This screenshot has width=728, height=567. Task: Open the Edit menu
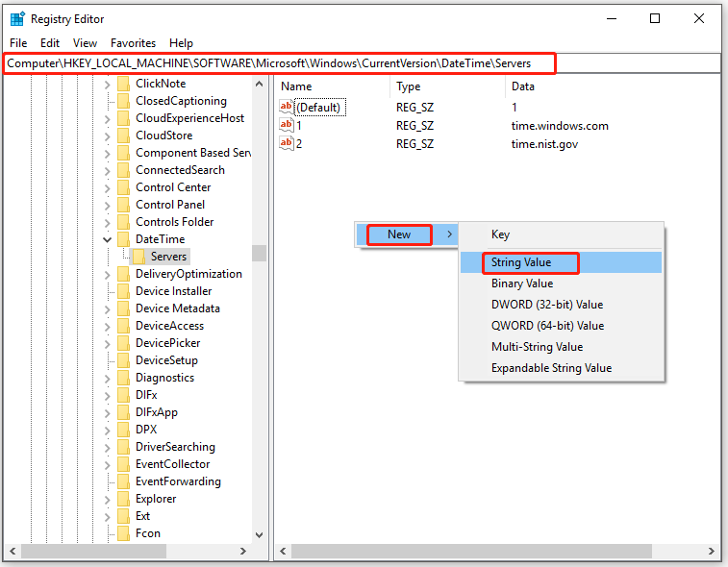[50, 43]
